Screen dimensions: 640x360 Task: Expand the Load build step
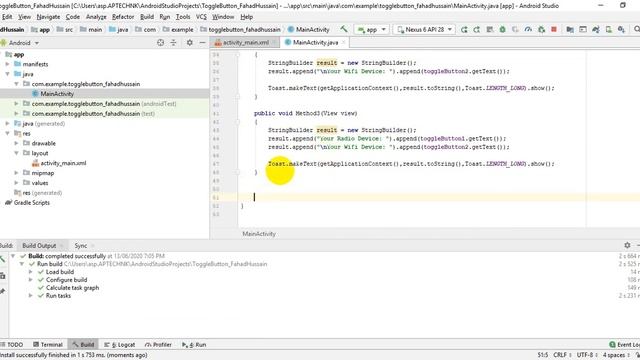pos(31,272)
